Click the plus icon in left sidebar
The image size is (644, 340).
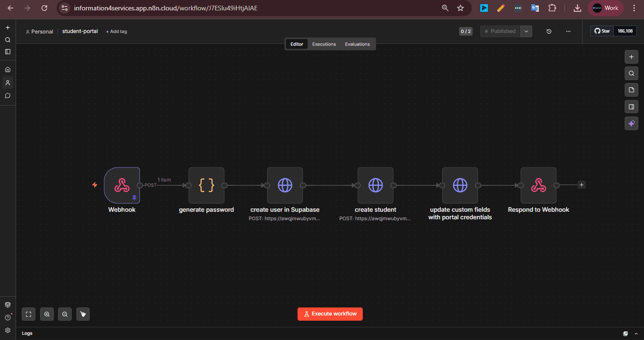click(x=8, y=28)
